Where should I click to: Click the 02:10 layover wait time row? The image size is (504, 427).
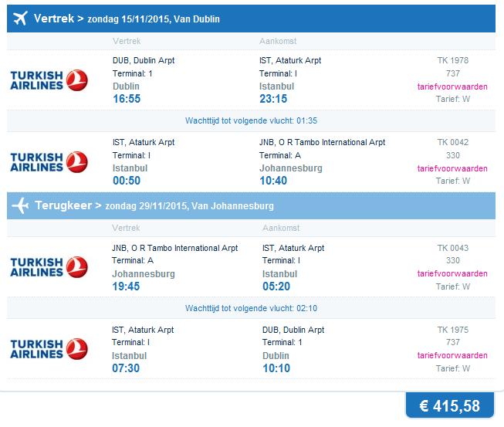tap(251, 308)
